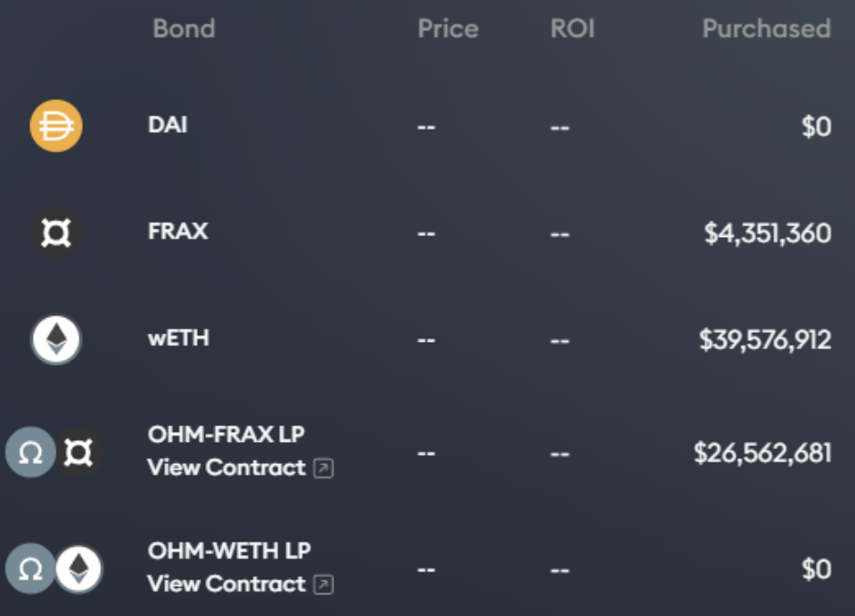Click the orange DAI token icon

pos(57,126)
